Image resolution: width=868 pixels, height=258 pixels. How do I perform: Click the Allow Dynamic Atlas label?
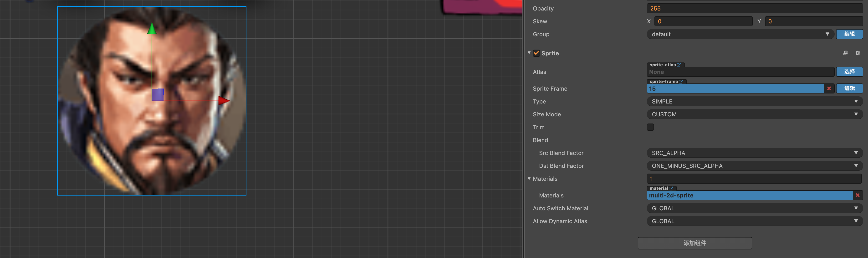click(560, 221)
